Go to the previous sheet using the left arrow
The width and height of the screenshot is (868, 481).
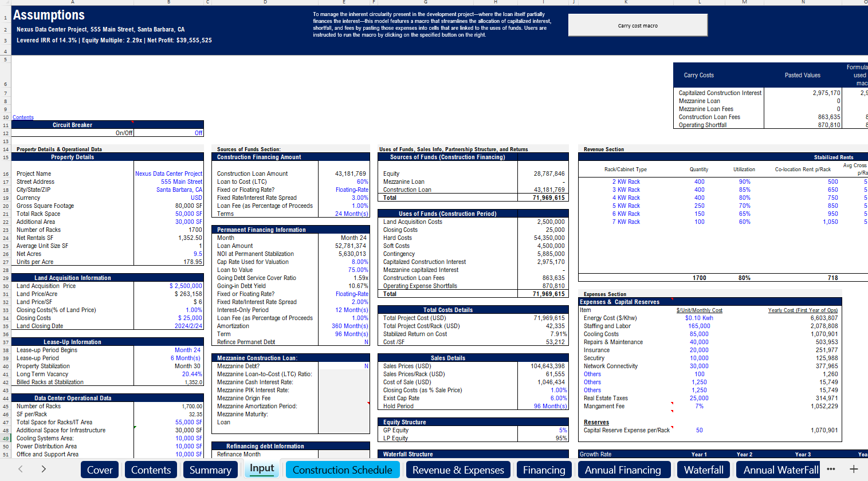tap(21, 469)
